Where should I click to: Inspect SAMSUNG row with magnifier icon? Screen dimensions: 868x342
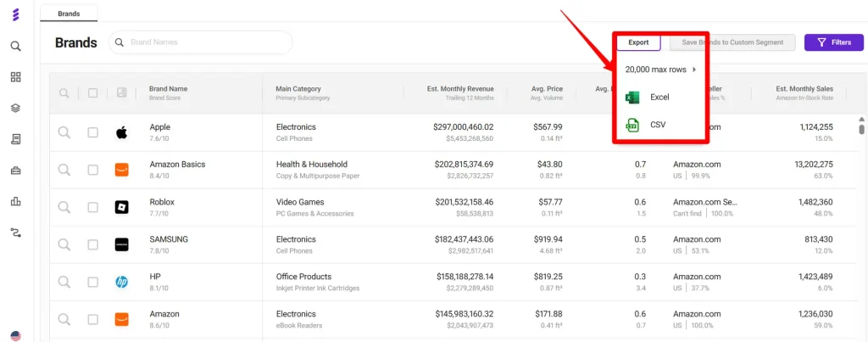pyautogui.click(x=64, y=244)
